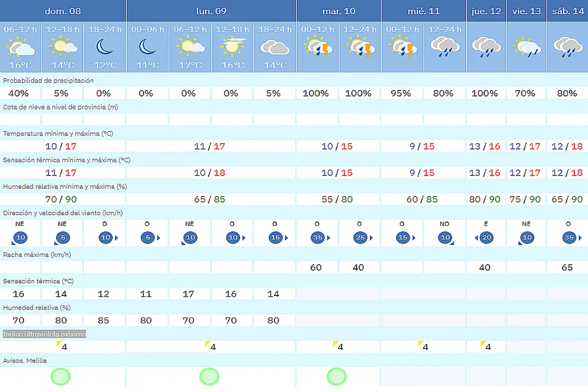
Task: Click Wednesday 00–12 h thunderstorm icon
Action: pyautogui.click(x=402, y=47)
